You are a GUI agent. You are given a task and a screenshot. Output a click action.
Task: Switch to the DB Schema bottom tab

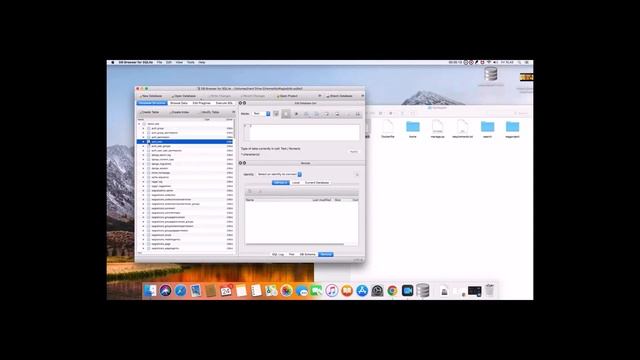click(307, 254)
